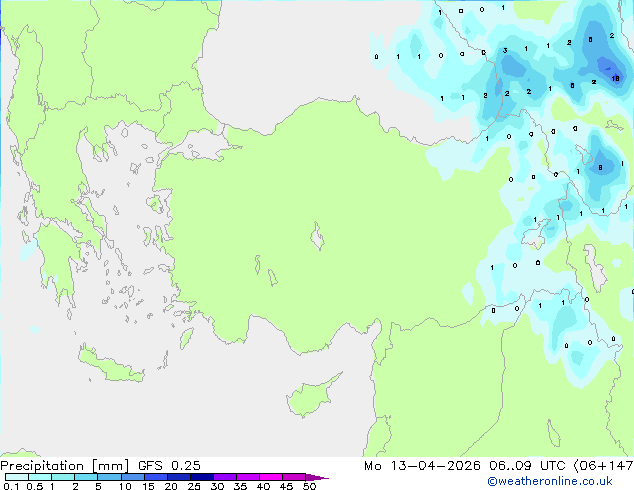
Task: Pick the 10–15 mm legend color swatch
Action: pos(133,477)
